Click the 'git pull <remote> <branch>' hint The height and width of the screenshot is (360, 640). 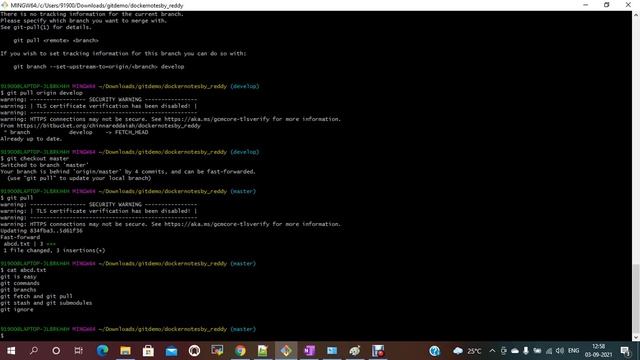tap(56, 40)
